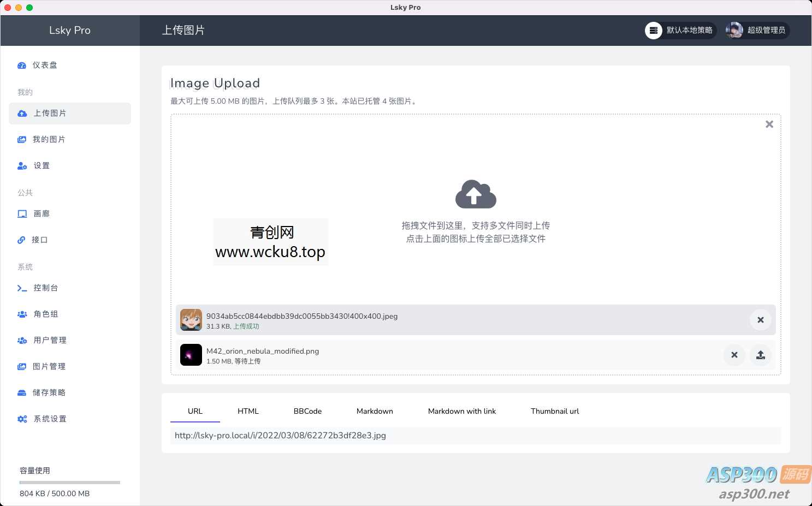Open the 仪表盘 dashboard icon
Screen dimensions: 812x506
click(45, 65)
